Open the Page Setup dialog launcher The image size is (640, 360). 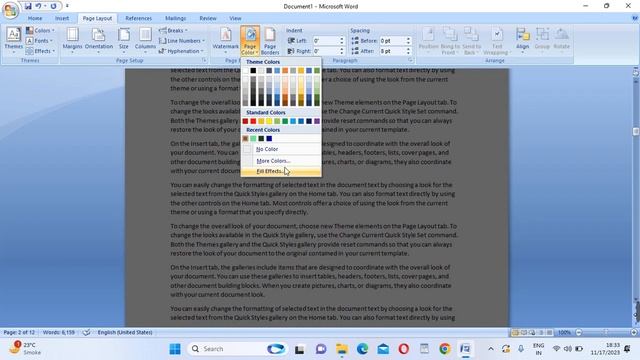204,60
